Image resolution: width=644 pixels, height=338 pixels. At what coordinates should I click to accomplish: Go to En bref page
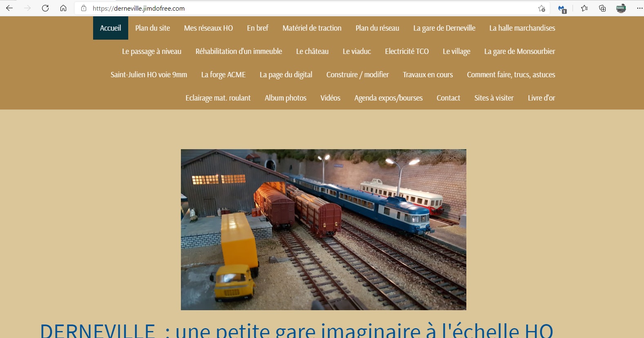(258, 28)
